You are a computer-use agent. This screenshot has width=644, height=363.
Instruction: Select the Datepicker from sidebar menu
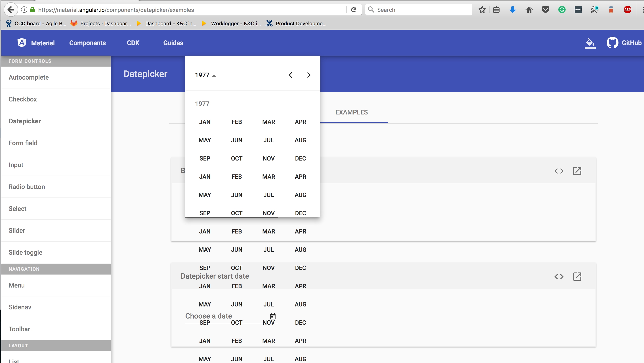[x=24, y=121]
